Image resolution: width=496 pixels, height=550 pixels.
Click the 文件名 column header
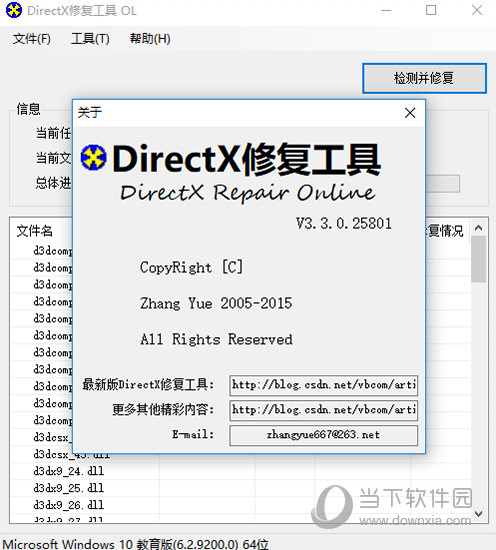pos(34,231)
